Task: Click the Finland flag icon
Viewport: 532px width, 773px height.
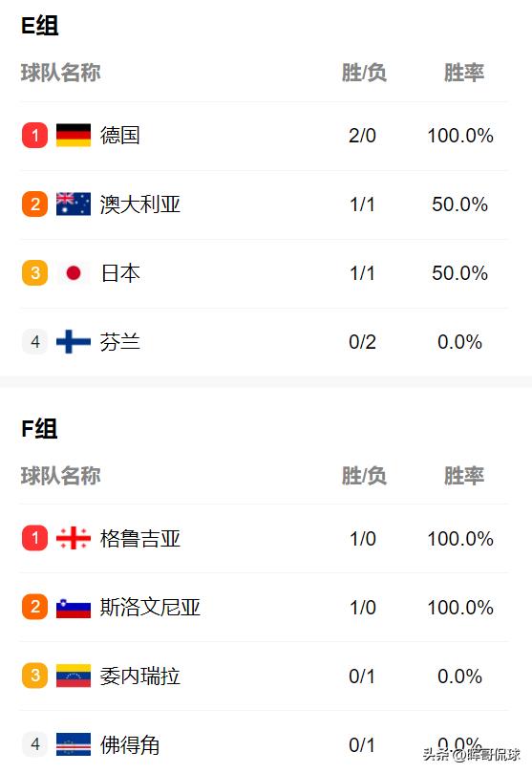Action: (74, 342)
